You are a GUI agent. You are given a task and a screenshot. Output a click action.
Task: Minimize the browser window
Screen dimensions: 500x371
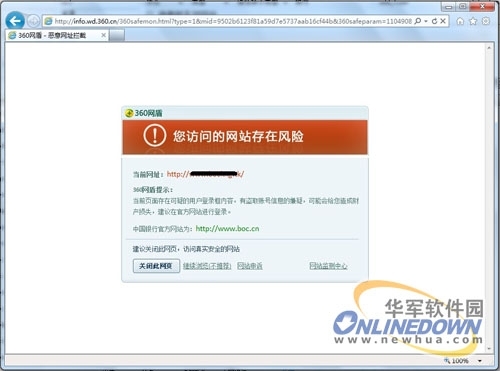pyautogui.click(x=449, y=7)
